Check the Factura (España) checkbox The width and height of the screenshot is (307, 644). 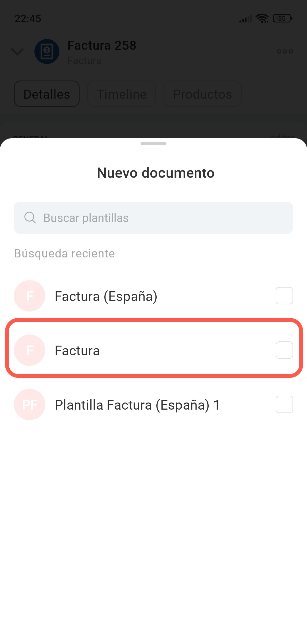click(284, 296)
